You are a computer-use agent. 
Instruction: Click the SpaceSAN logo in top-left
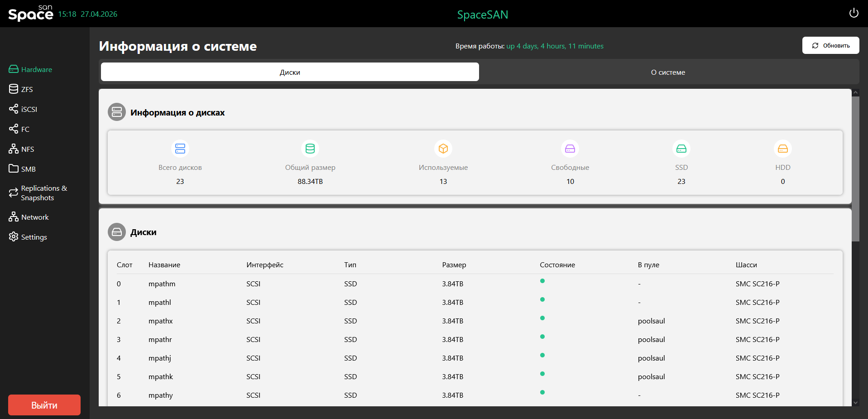(x=30, y=14)
